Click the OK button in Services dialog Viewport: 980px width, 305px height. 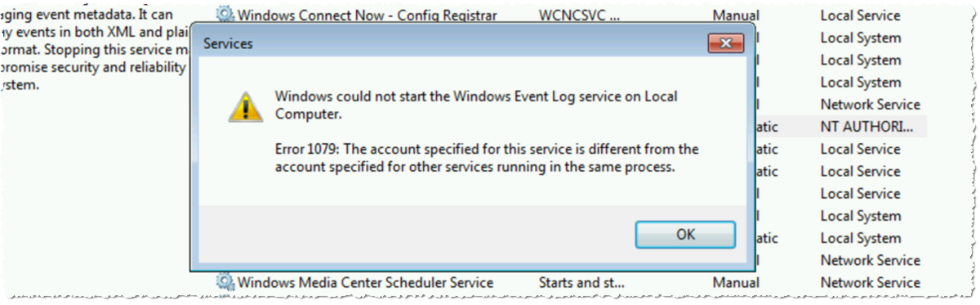click(685, 235)
